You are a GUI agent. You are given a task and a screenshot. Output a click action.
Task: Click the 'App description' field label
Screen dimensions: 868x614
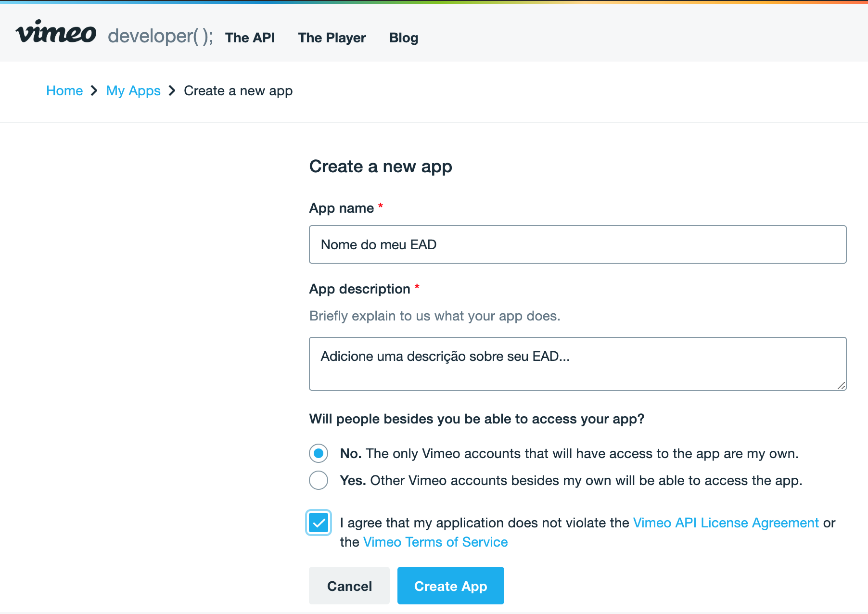pyautogui.click(x=360, y=289)
